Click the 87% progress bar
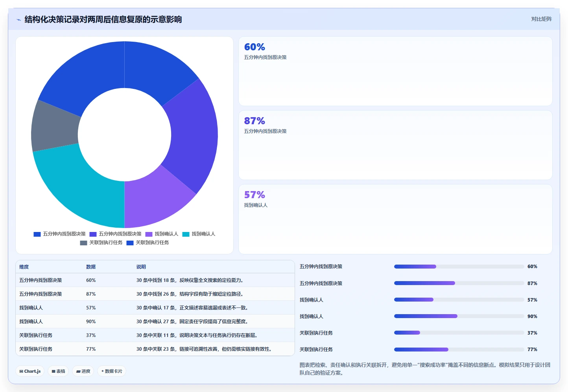Image resolution: width=568 pixels, height=392 pixels. 459,283
